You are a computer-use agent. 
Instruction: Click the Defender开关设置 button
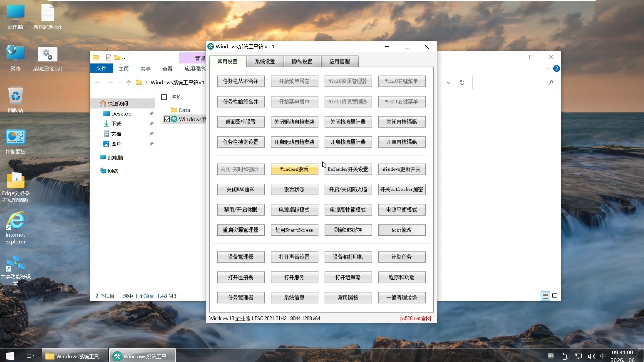pyautogui.click(x=348, y=169)
